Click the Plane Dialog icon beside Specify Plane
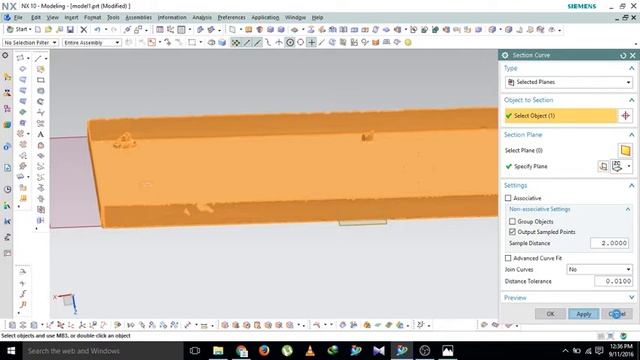 603,166
